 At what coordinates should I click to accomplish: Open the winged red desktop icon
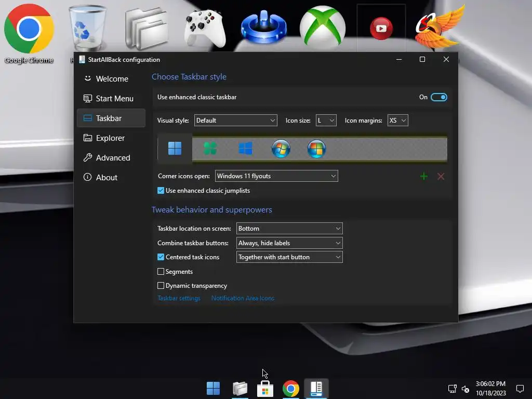[x=440, y=28]
